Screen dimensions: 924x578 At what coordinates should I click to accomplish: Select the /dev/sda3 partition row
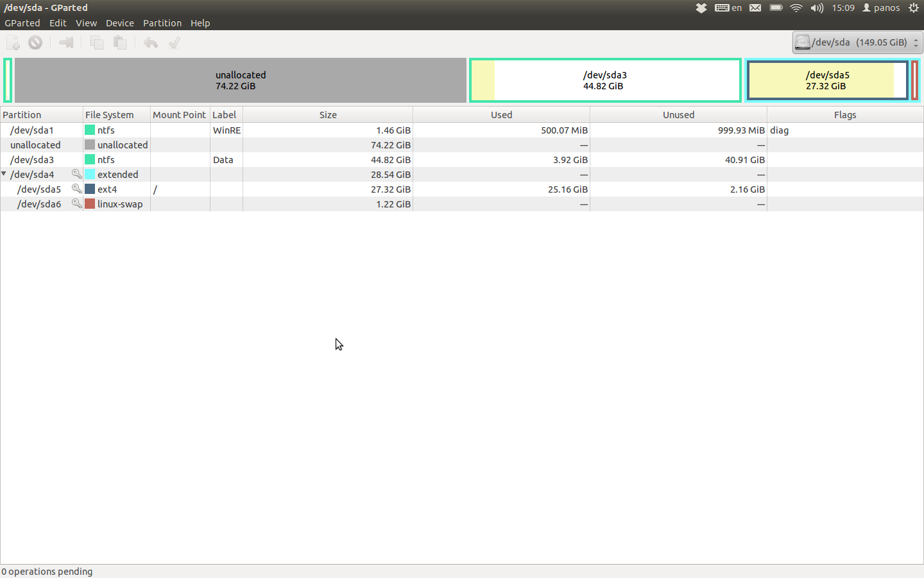point(462,160)
